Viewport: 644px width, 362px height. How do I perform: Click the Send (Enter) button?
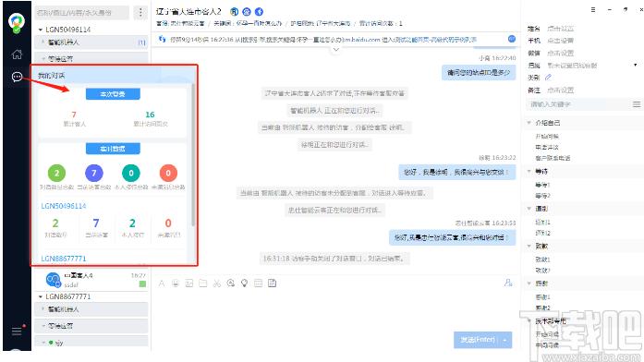pyautogui.click(x=478, y=340)
